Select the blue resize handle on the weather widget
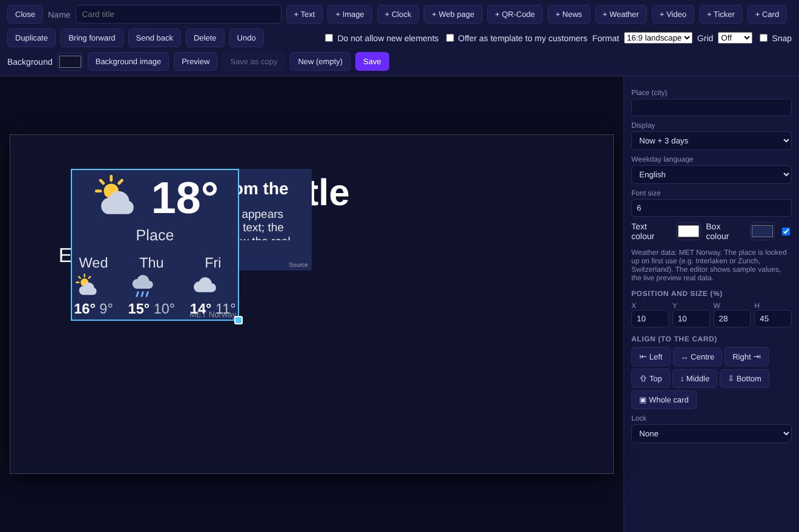Viewport: 799px width, 532px height. (x=238, y=320)
